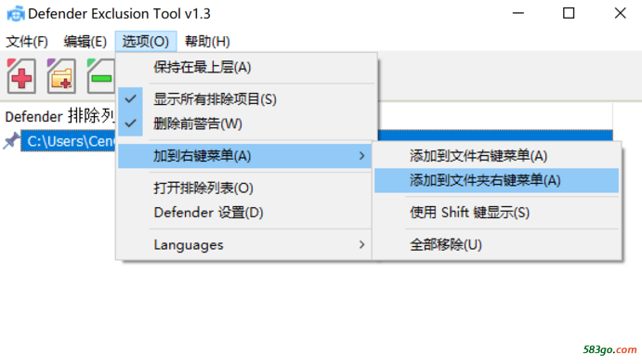
Task: Expand the Languages submenu
Action: click(245, 244)
